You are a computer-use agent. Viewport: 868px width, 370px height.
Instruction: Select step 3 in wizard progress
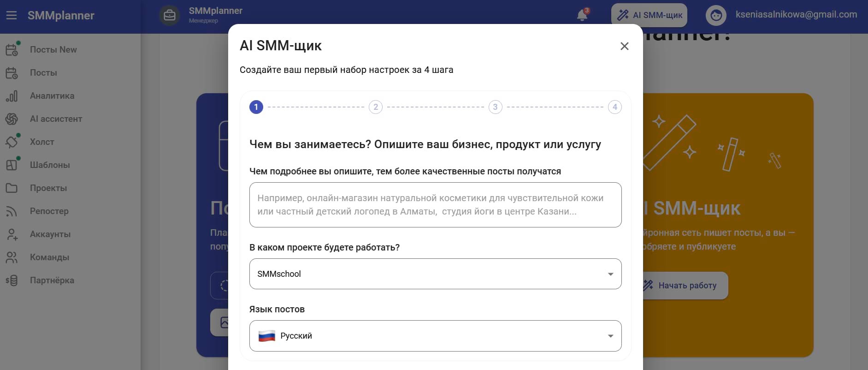(496, 107)
